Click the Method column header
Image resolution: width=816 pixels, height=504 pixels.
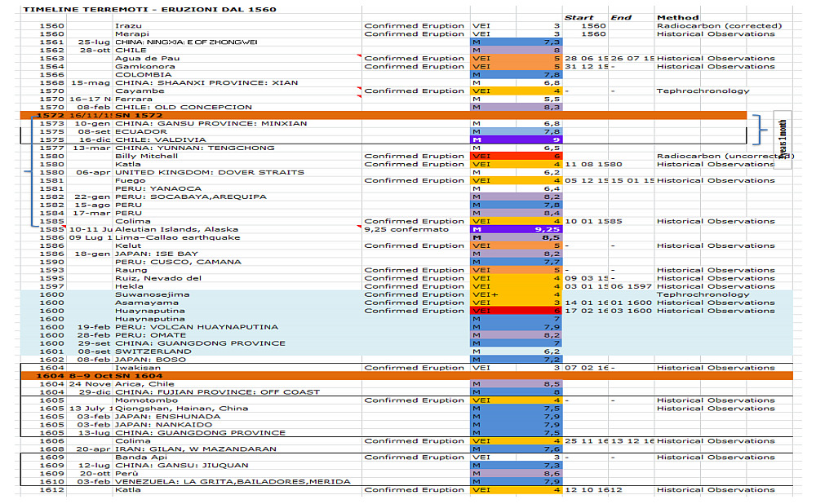click(x=677, y=18)
